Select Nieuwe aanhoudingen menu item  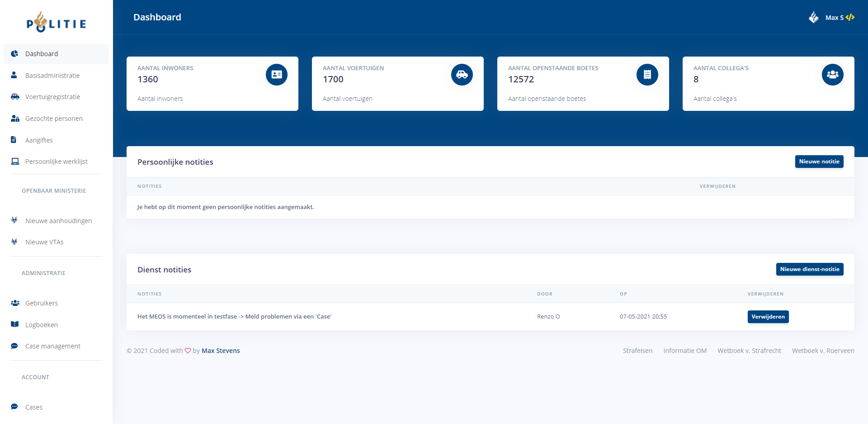tap(58, 221)
